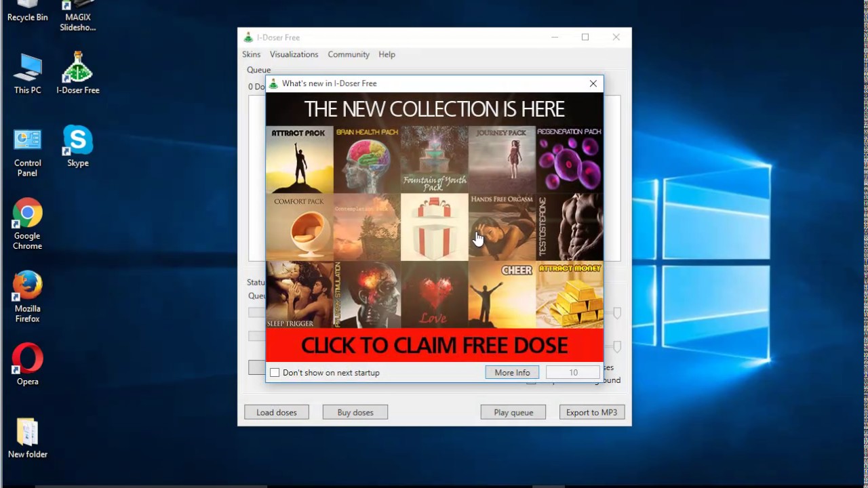Pick the Regeneration Pack thumbnail
Viewport: 868px width, 488px height.
pyautogui.click(x=569, y=160)
